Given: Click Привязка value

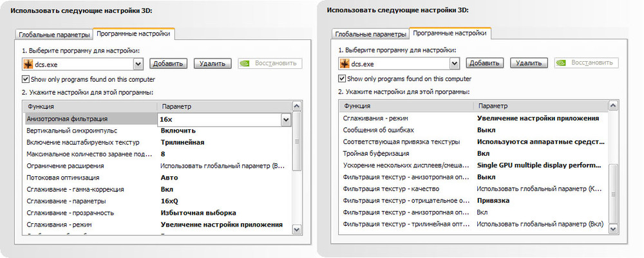Looking at the screenshot, I should click(x=493, y=201).
